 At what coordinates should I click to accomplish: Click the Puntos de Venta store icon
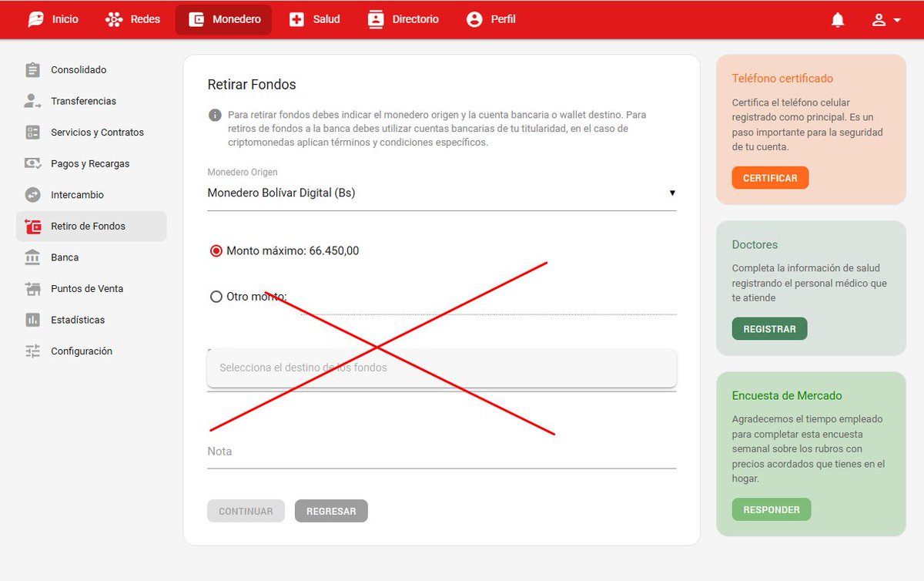pyautogui.click(x=32, y=289)
